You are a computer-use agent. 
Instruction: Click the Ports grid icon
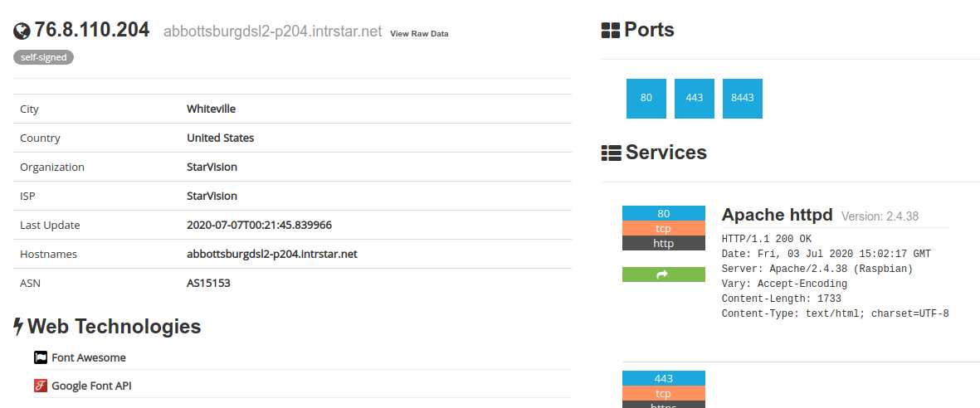(x=611, y=31)
